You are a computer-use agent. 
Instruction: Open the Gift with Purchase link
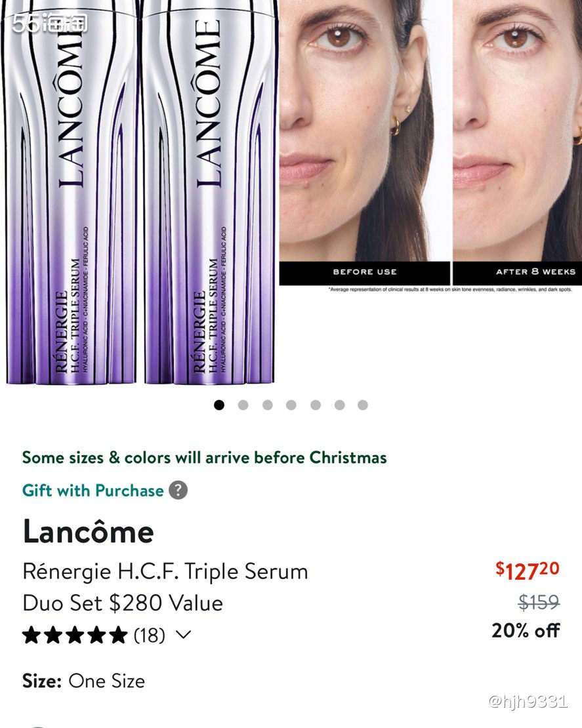(93, 491)
